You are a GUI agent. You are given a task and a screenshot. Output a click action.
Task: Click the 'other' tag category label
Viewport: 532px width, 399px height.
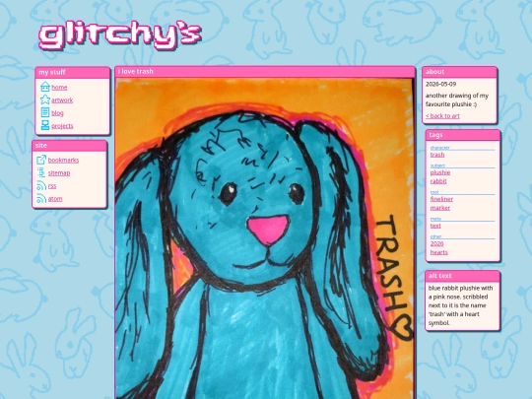pos(436,236)
